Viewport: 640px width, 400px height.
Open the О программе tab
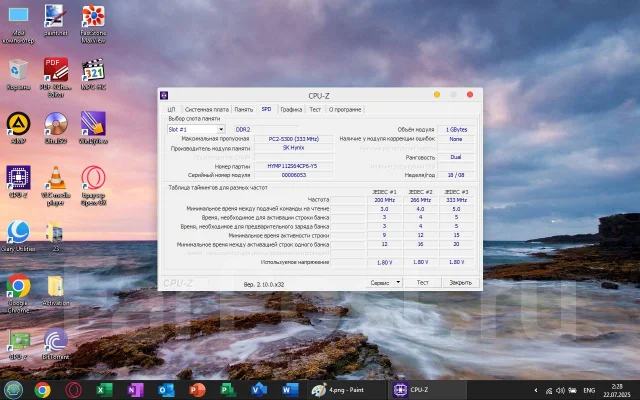(x=345, y=109)
